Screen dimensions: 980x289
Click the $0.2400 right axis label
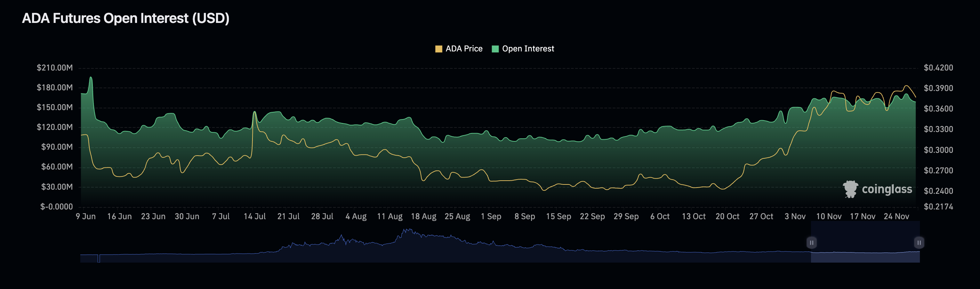[x=939, y=191]
